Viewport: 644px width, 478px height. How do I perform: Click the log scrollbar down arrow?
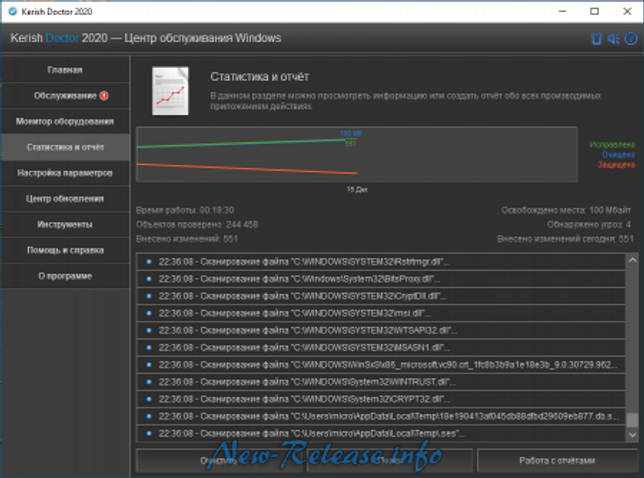(632, 434)
